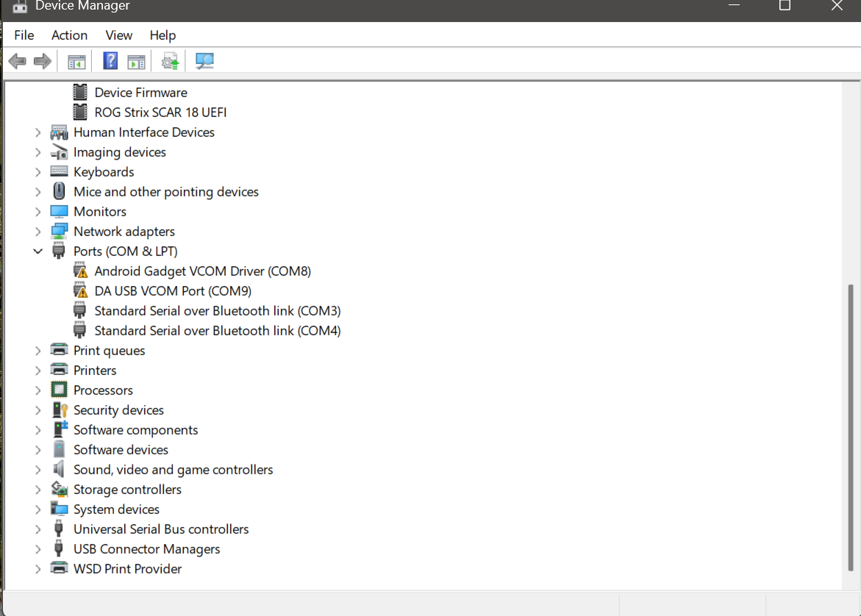Expand the Network adapters category
The height and width of the screenshot is (616, 861).
point(37,232)
